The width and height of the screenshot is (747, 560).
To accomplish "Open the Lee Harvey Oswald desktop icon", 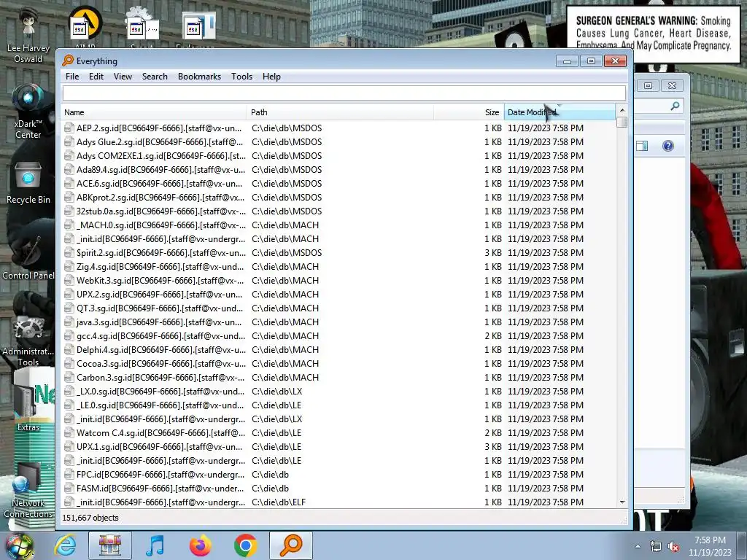I will pos(28,34).
